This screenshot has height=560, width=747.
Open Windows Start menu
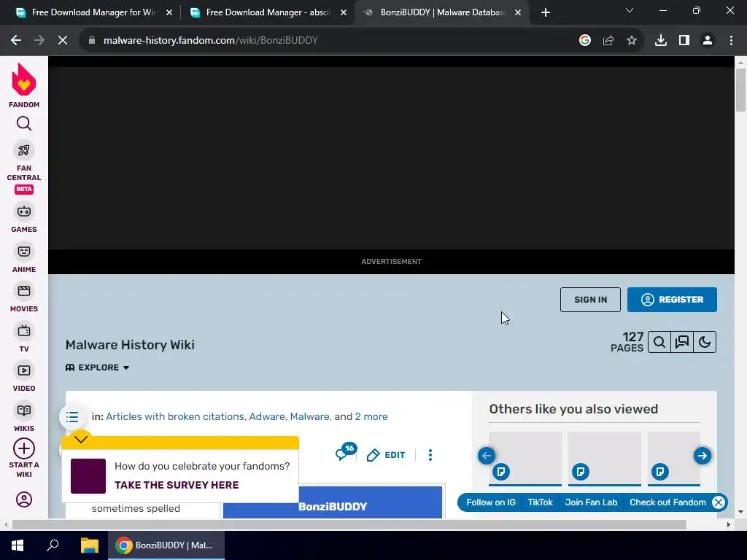pyautogui.click(x=18, y=545)
